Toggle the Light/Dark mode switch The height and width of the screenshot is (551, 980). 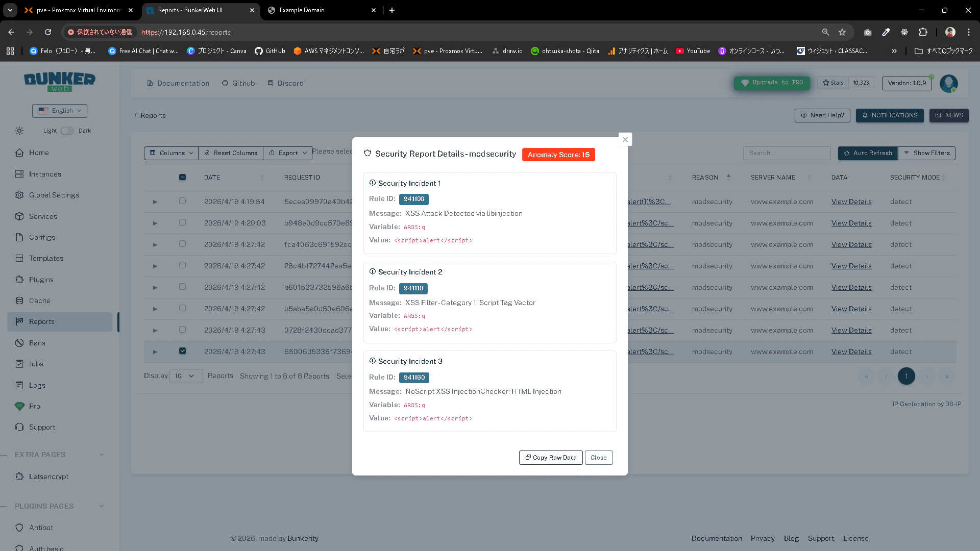[x=67, y=131]
